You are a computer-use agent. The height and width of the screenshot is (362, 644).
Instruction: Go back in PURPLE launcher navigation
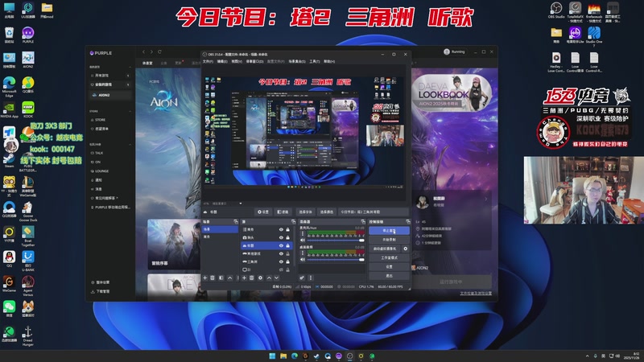click(x=143, y=51)
